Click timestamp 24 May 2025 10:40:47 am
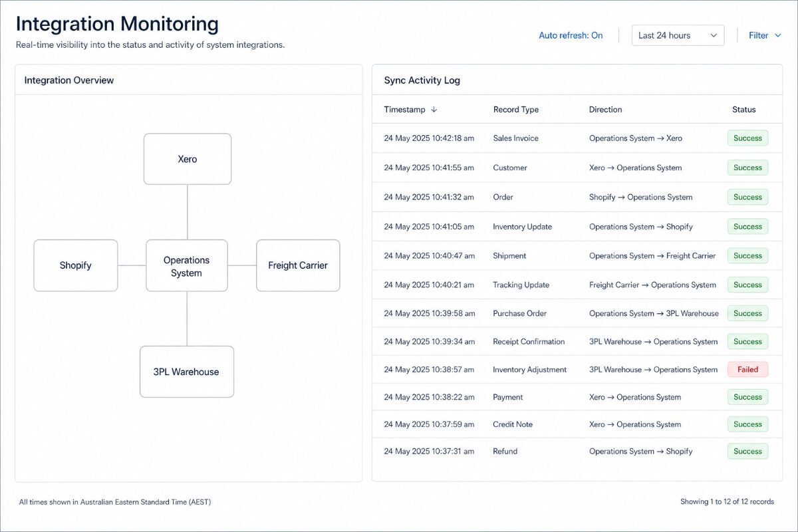 coord(429,255)
